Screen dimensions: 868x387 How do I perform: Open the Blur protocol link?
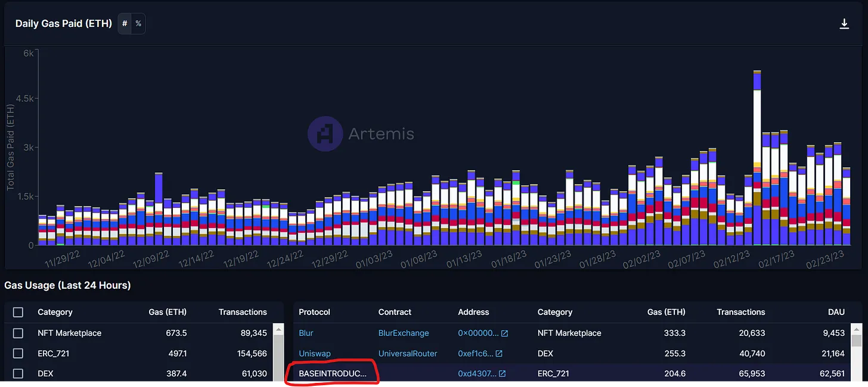pyautogui.click(x=306, y=333)
